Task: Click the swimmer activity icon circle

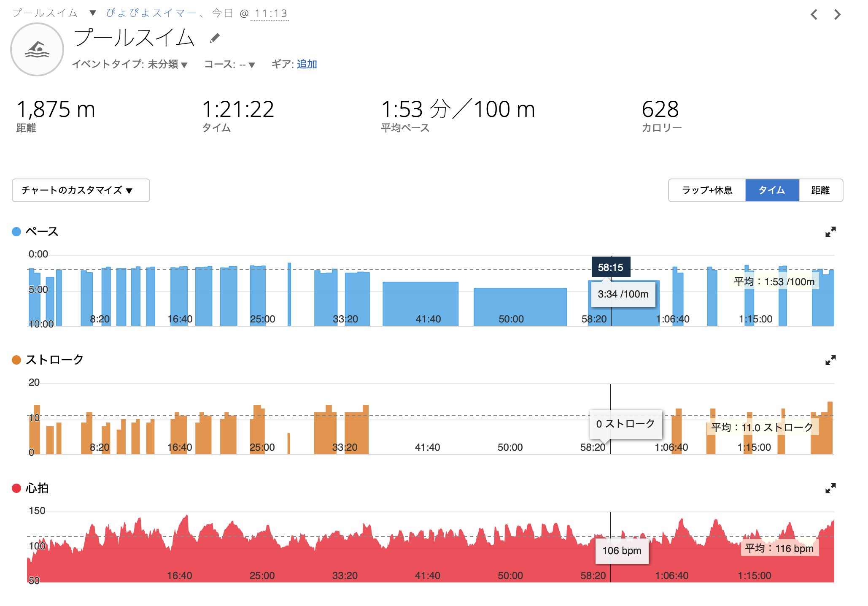Action: 37,49
